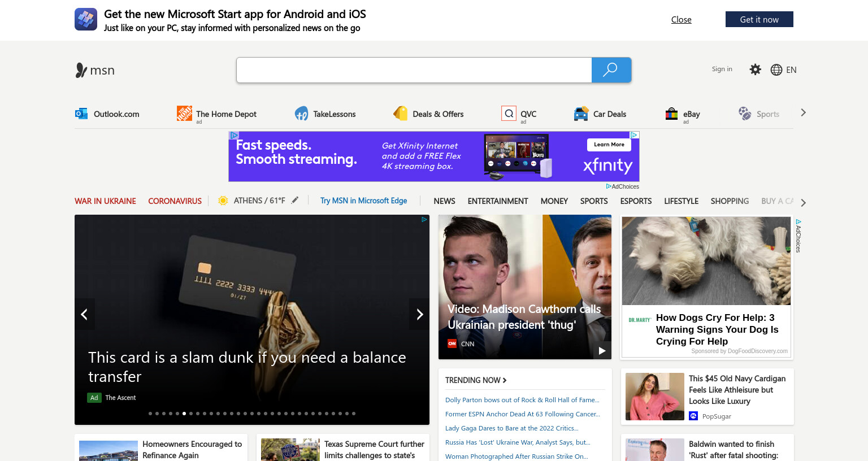
Task: Select the first carousel dot indicator
Action: 150,414
